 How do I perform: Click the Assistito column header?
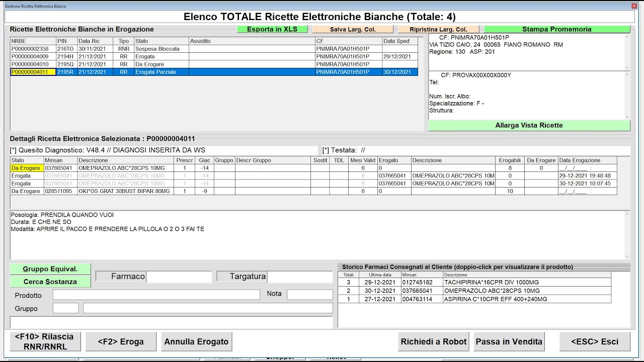[252, 41]
